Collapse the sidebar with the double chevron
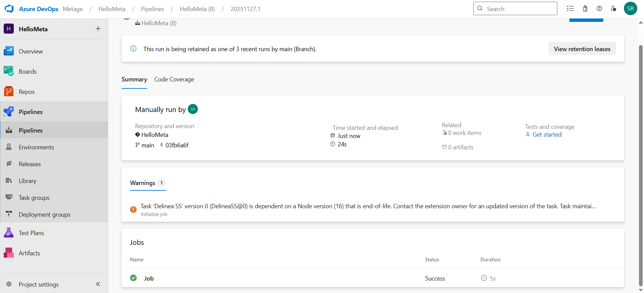 click(98, 284)
